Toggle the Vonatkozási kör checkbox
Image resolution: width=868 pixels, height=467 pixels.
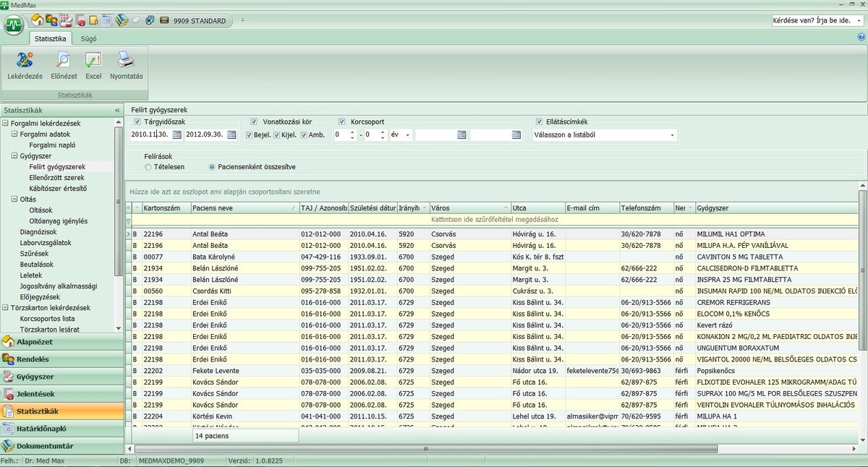[254, 121]
